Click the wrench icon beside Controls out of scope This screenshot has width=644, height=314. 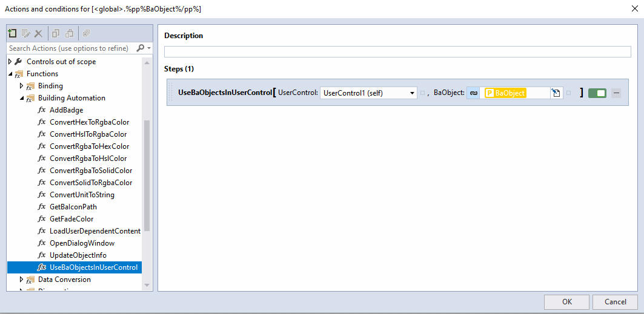click(18, 62)
